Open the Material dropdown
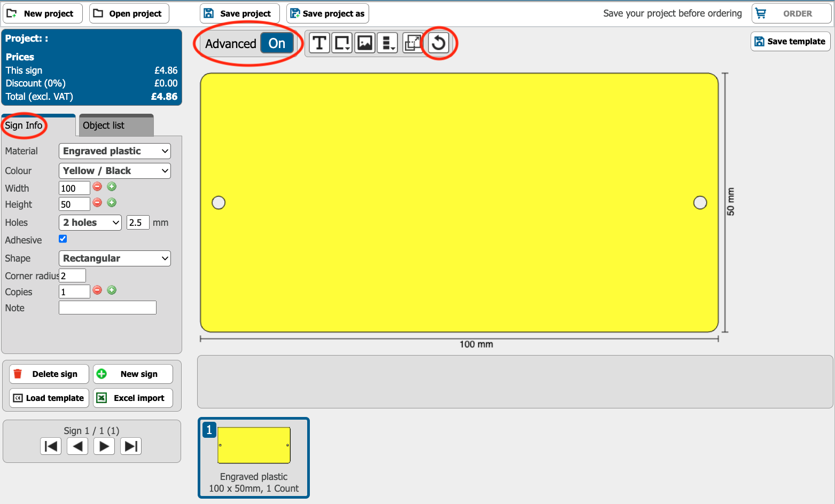 coord(114,151)
